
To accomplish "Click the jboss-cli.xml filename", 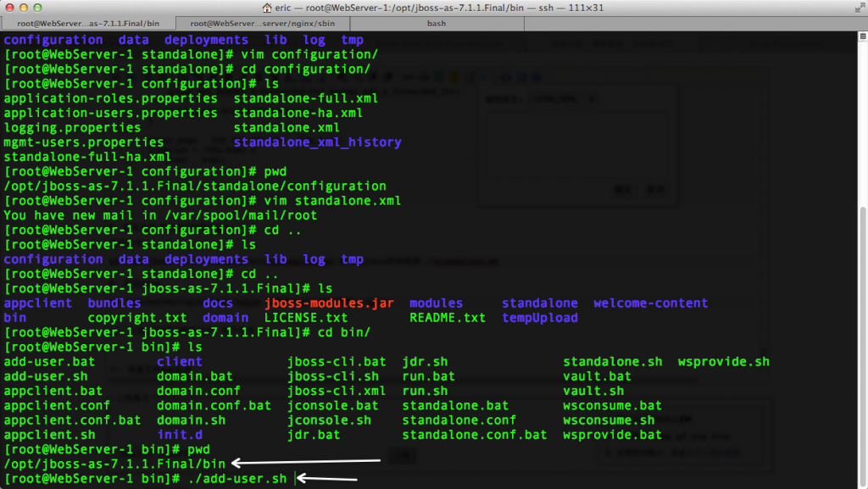I will pos(337,391).
